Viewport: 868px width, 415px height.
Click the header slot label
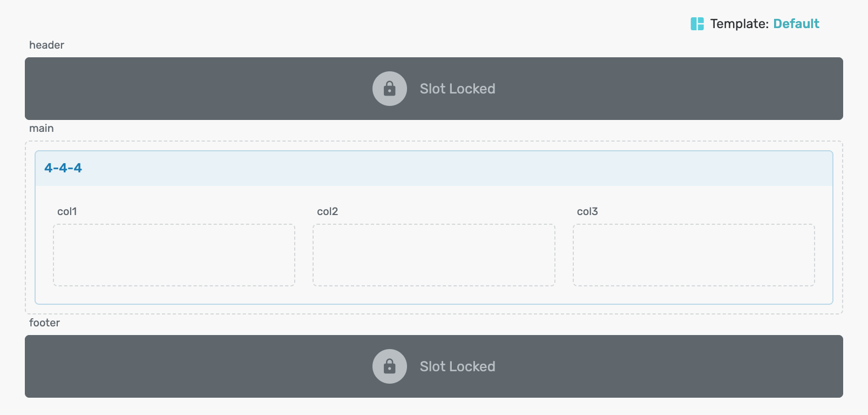pyautogui.click(x=46, y=45)
